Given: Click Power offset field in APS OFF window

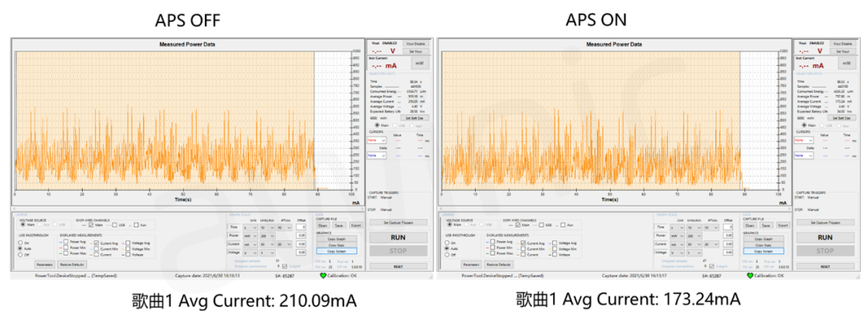Looking at the screenshot, I should pos(301,236).
